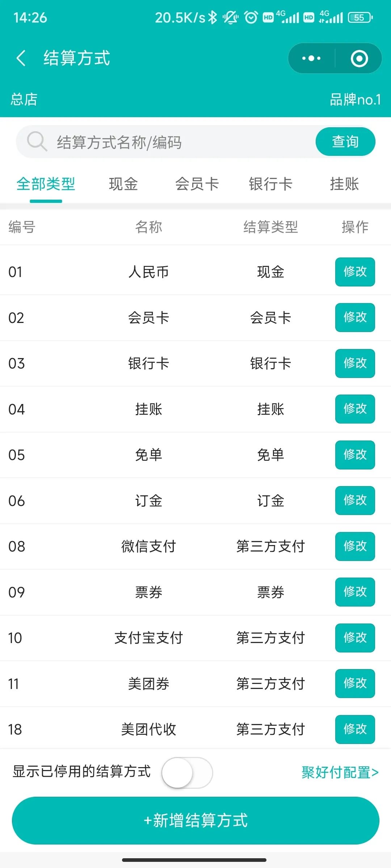Edit the 微信支付 settlement method
This screenshot has width=391, height=868.
(355, 546)
